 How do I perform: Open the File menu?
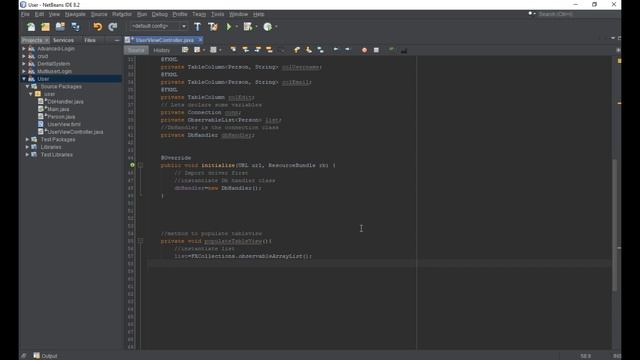(25, 14)
